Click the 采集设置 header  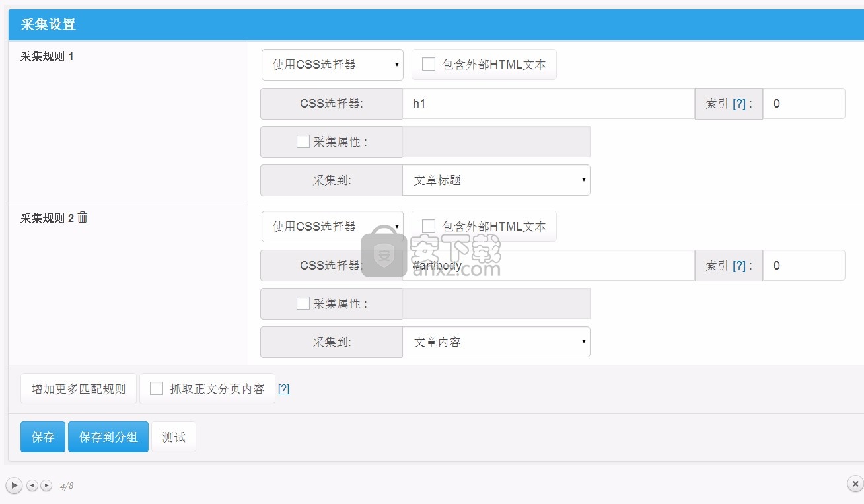pyautogui.click(x=48, y=25)
